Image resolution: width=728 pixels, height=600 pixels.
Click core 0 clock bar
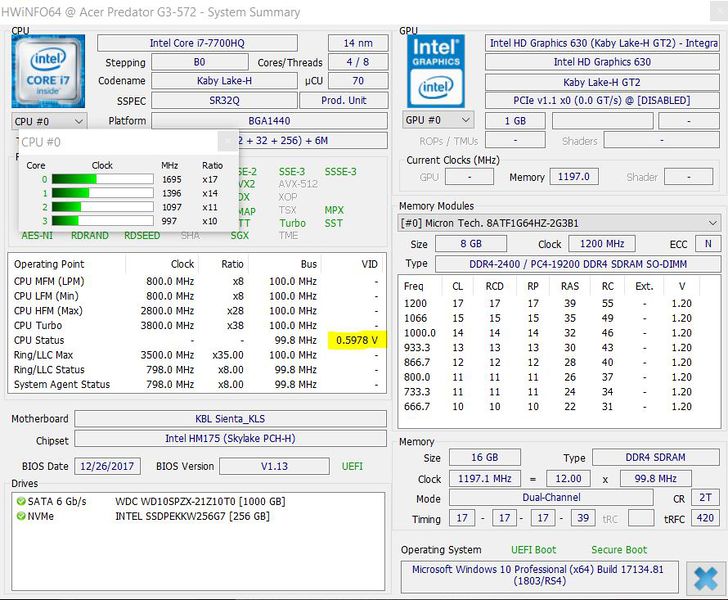click(x=103, y=179)
